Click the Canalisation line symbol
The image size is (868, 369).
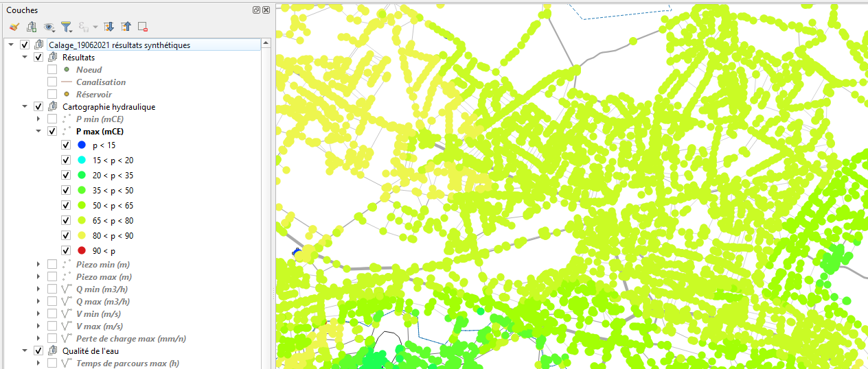coord(67,82)
